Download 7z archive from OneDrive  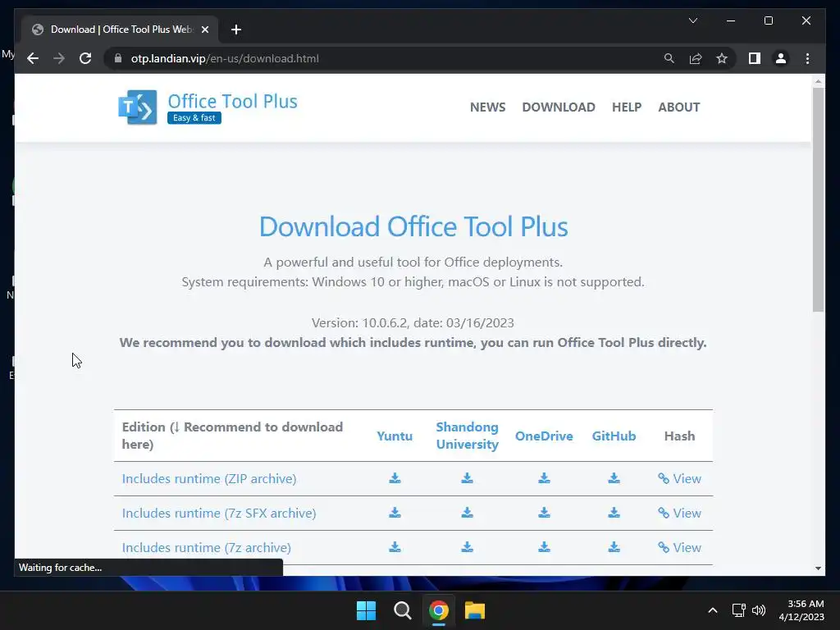[x=545, y=547]
